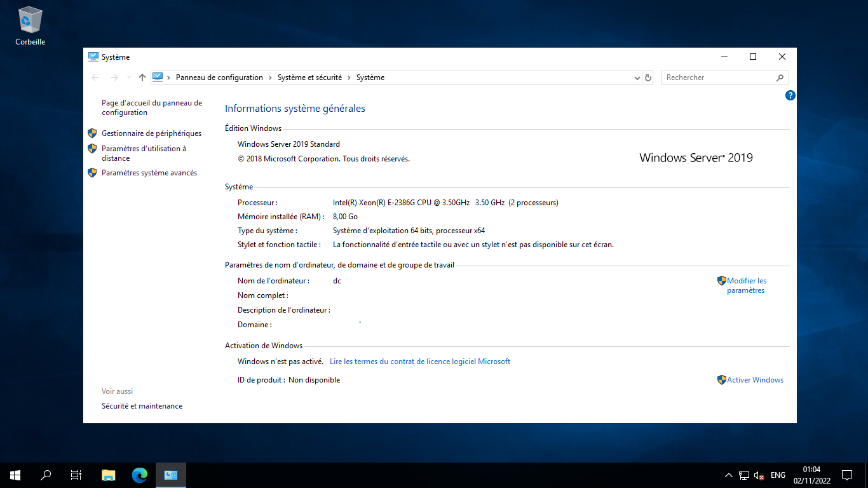Open the Windows Start menu
The width and height of the screenshot is (868, 488).
point(15,475)
